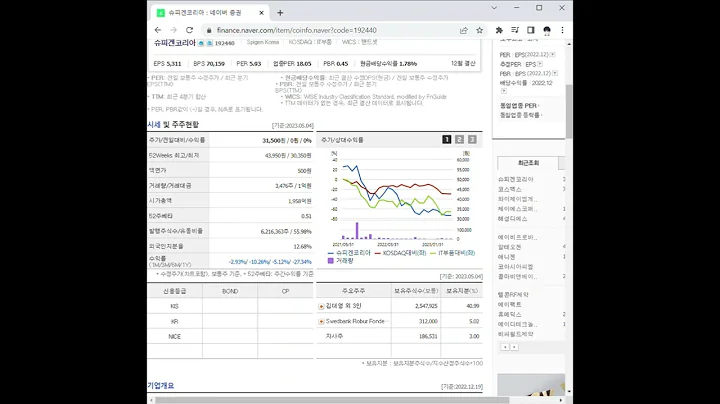Open the Chrome profile avatar

click(547, 30)
